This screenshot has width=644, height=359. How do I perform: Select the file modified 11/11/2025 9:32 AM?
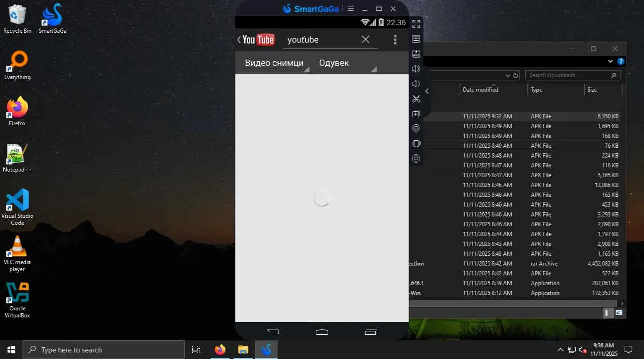(515, 116)
